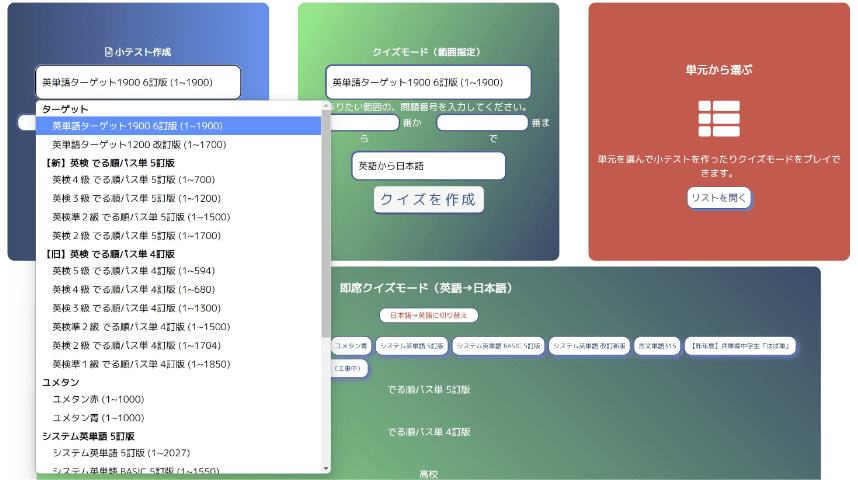
Task: Click the dropdown list scroll-up arrow
Action: [326, 106]
